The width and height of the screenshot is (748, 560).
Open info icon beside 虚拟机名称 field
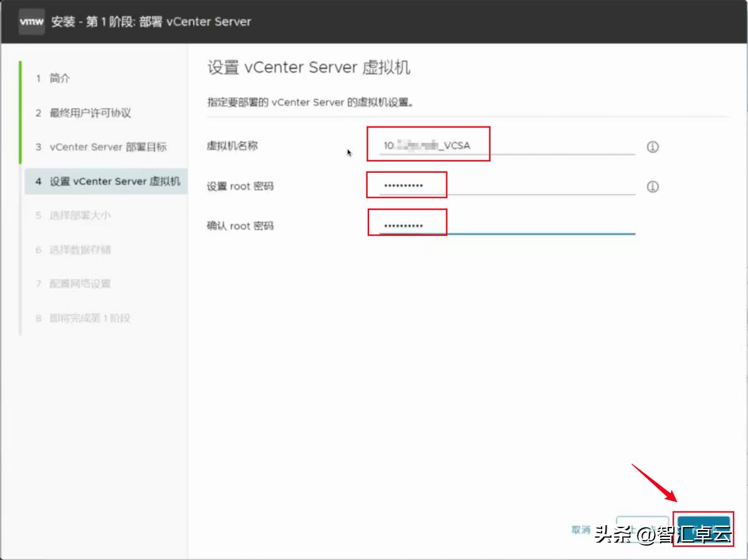653,147
